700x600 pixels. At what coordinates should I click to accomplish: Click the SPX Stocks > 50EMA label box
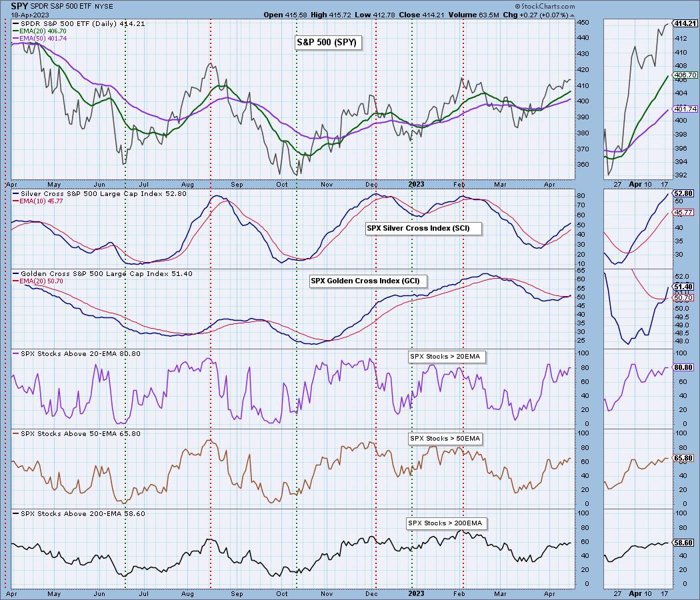(x=447, y=439)
